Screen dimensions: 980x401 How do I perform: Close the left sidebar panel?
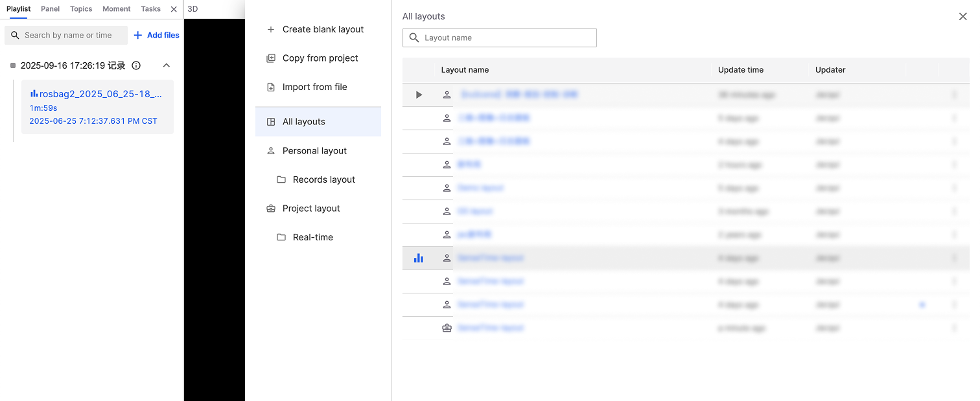coord(174,9)
